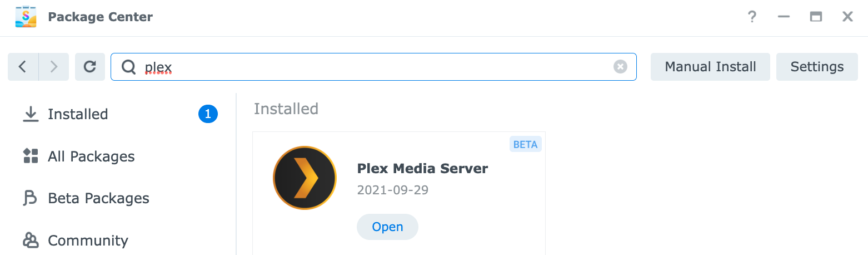Click the search magnifier icon

[x=128, y=67]
